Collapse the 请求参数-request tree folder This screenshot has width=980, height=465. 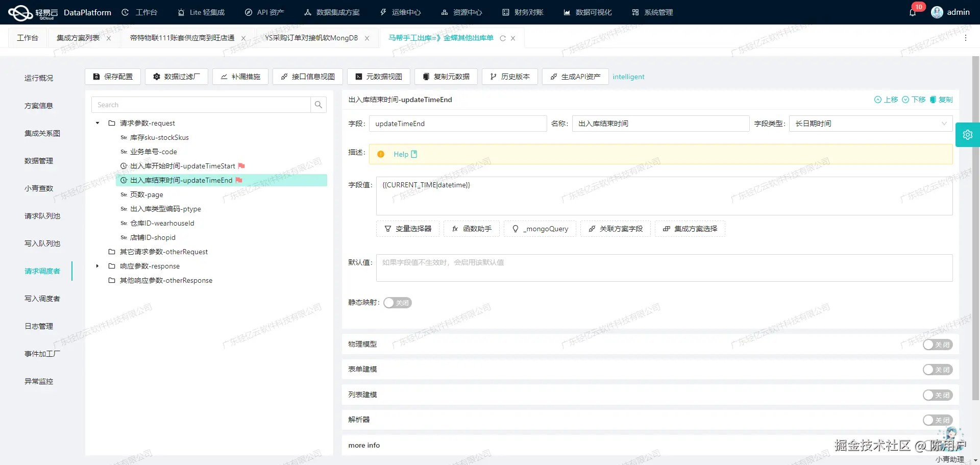(97, 123)
